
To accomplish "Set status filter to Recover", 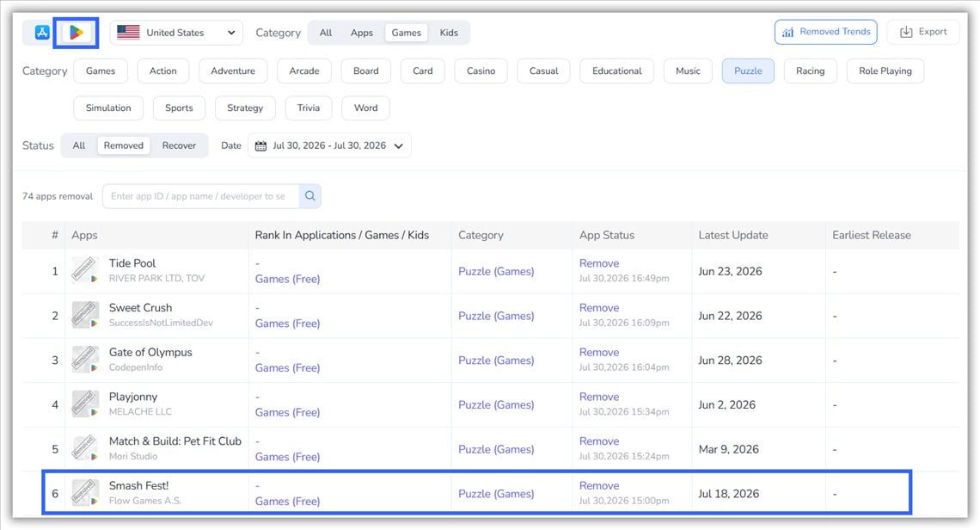I will [179, 145].
